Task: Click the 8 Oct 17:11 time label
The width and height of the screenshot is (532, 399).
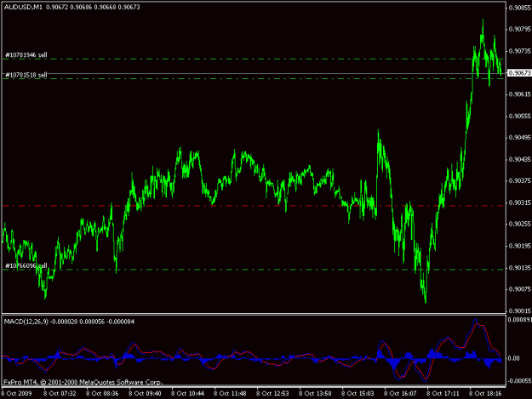Action: [x=443, y=394]
